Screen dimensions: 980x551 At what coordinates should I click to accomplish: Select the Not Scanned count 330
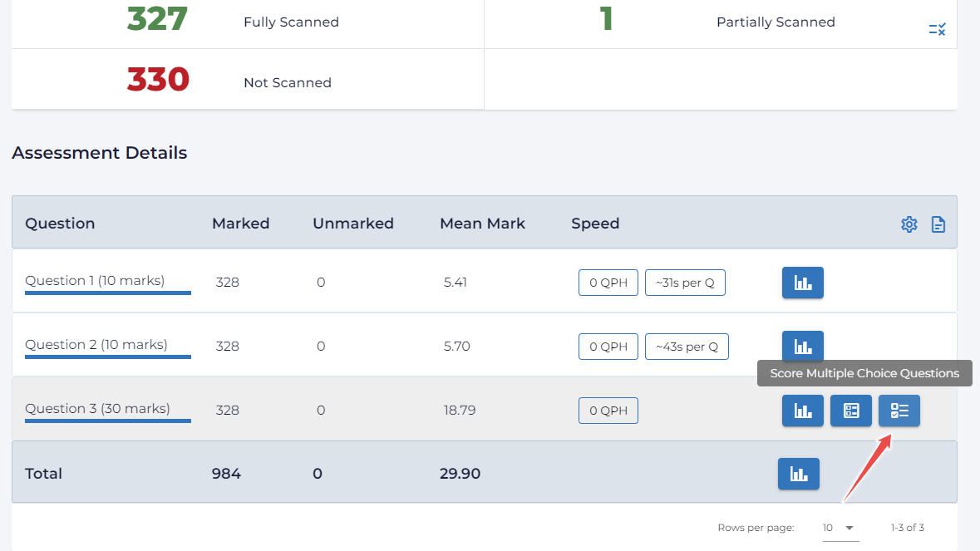click(158, 81)
